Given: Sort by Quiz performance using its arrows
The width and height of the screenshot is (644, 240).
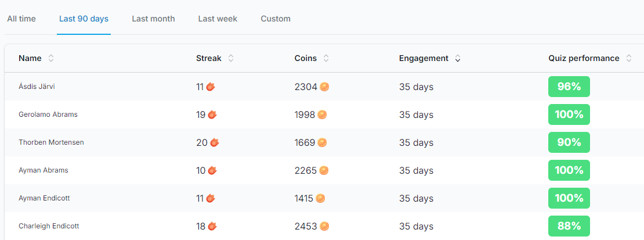Looking at the screenshot, I should point(629,58).
